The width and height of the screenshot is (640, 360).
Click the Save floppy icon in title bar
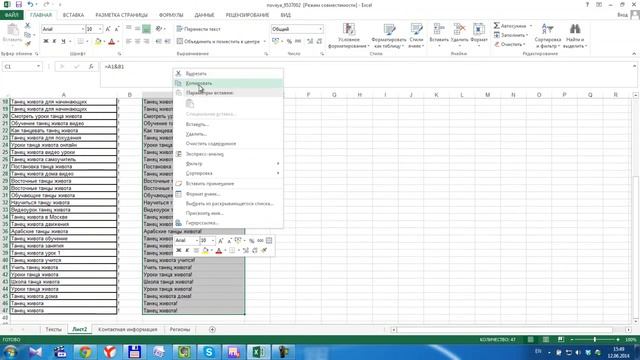point(18,4)
